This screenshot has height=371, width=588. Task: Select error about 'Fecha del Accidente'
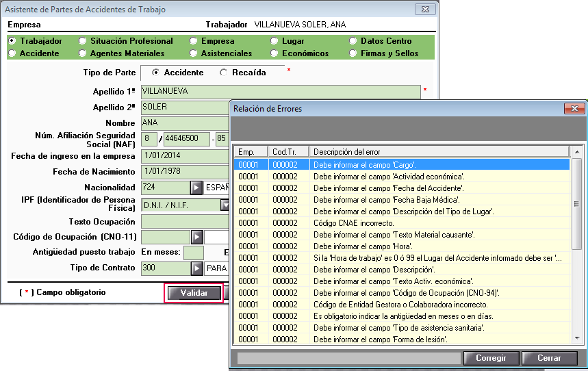click(x=402, y=188)
